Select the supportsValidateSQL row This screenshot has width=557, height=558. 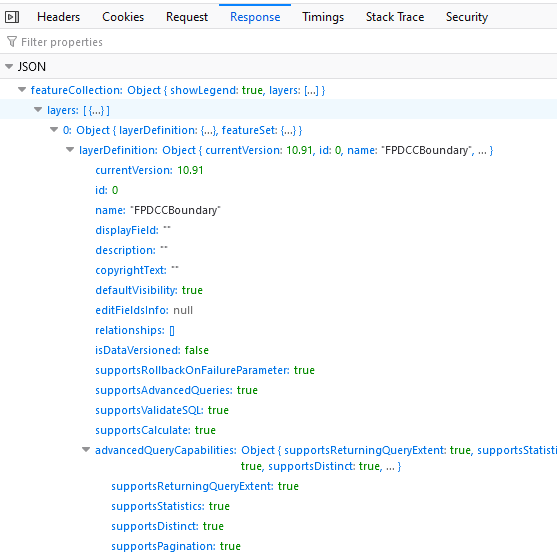click(x=278, y=410)
